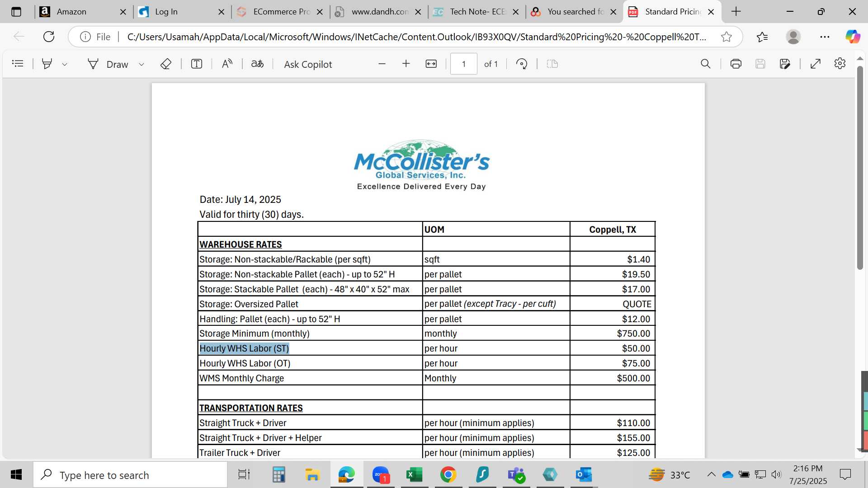Viewport: 868px width, 488px height.
Task: Click the Save icon in PDF toolbar
Action: pyautogui.click(x=760, y=64)
